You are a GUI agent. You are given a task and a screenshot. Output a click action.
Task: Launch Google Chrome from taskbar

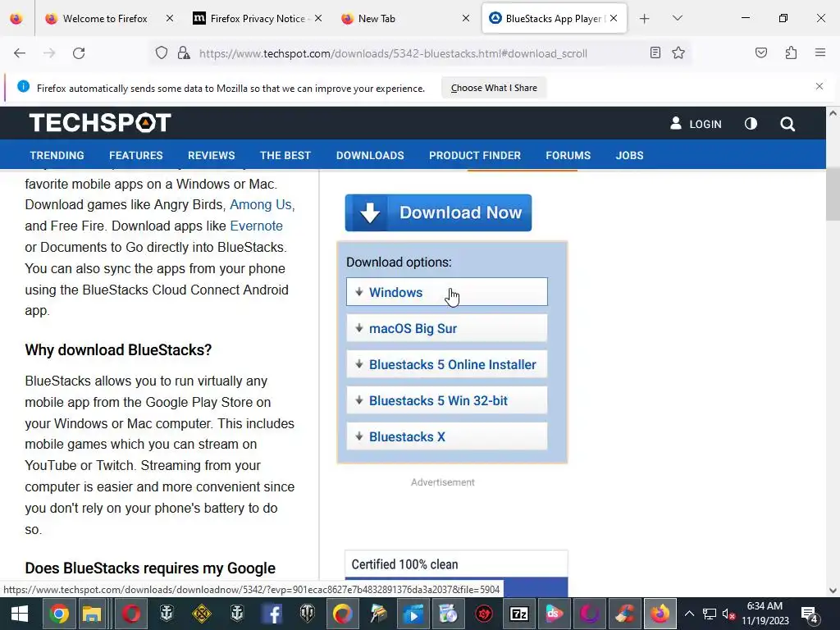(59, 614)
